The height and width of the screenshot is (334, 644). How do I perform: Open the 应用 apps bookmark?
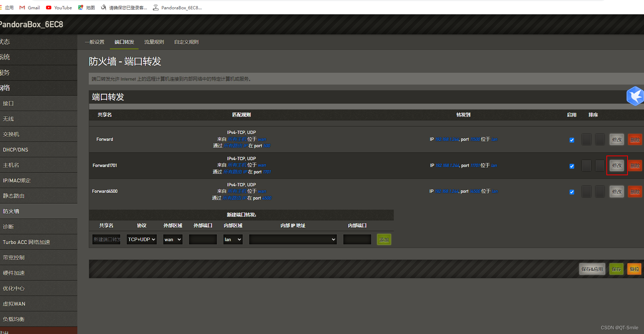pos(7,8)
